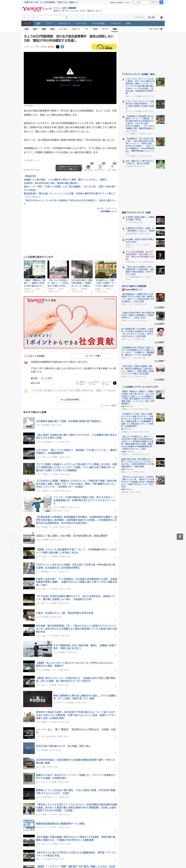The image size is (186, 868).
Task: React with the わかりやすい lightbulb icon
Action: tap(100, 167)
